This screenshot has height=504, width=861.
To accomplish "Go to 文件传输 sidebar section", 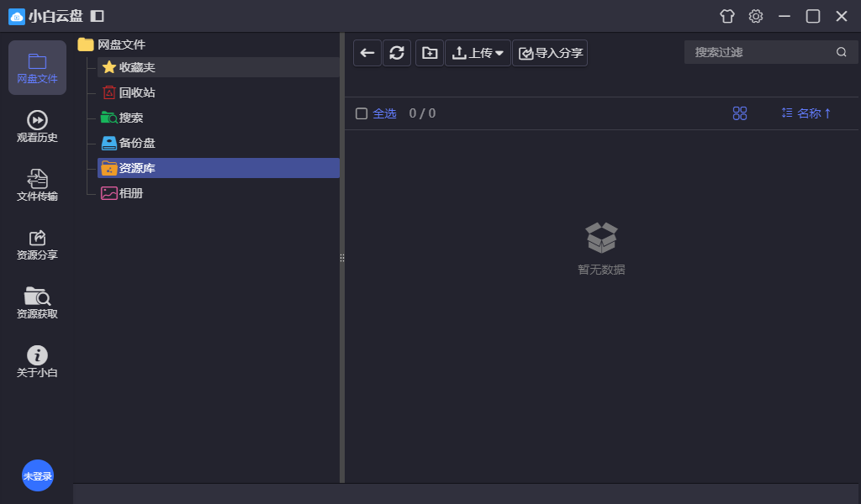I will click(x=37, y=185).
